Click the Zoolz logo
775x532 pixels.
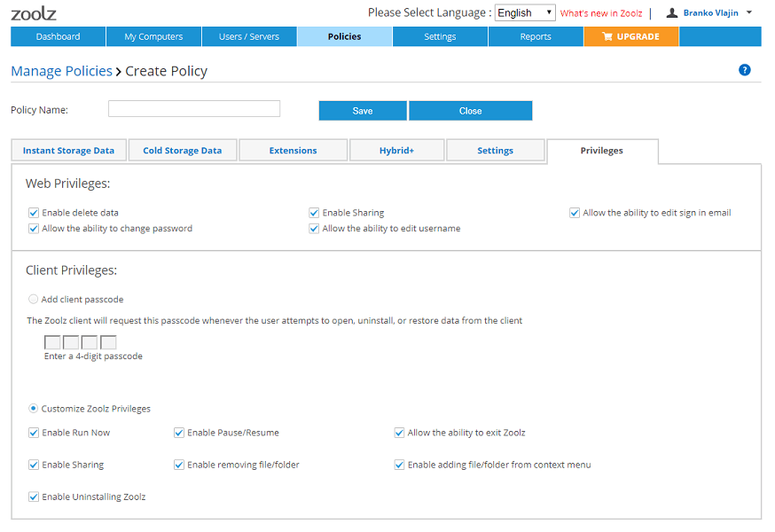click(34, 13)
